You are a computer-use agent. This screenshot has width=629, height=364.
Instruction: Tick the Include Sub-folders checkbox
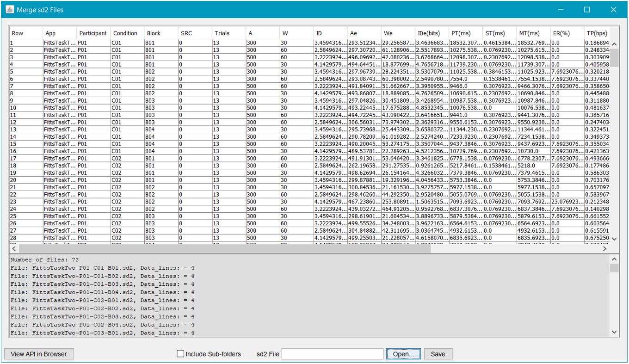pyautogui.click(x=180, y=354)
